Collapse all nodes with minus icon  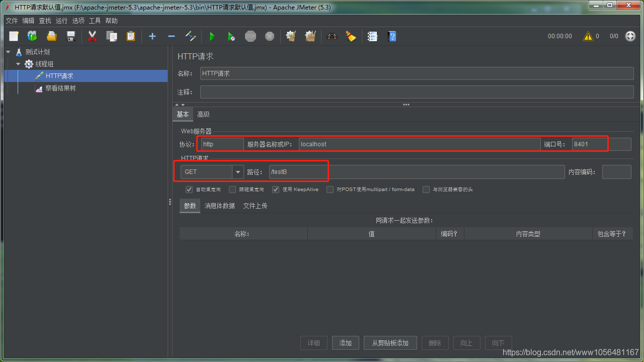point(172,36)
